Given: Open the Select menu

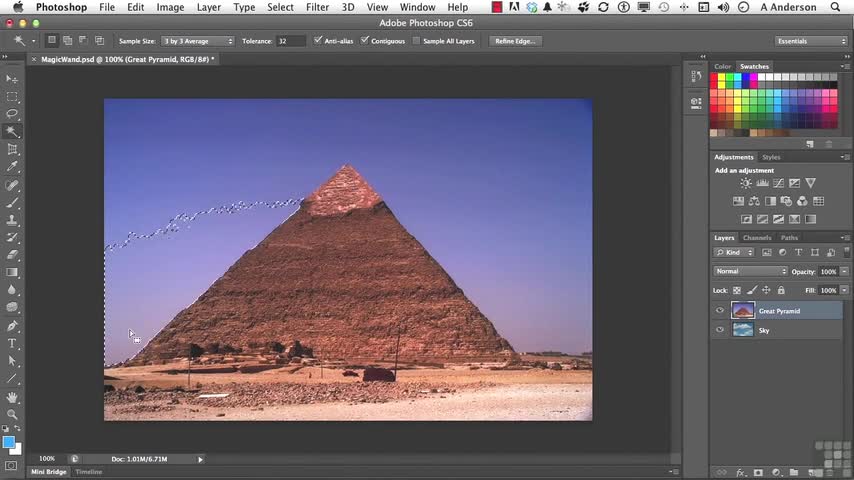Looking at the screenshot, I should 280,7.
